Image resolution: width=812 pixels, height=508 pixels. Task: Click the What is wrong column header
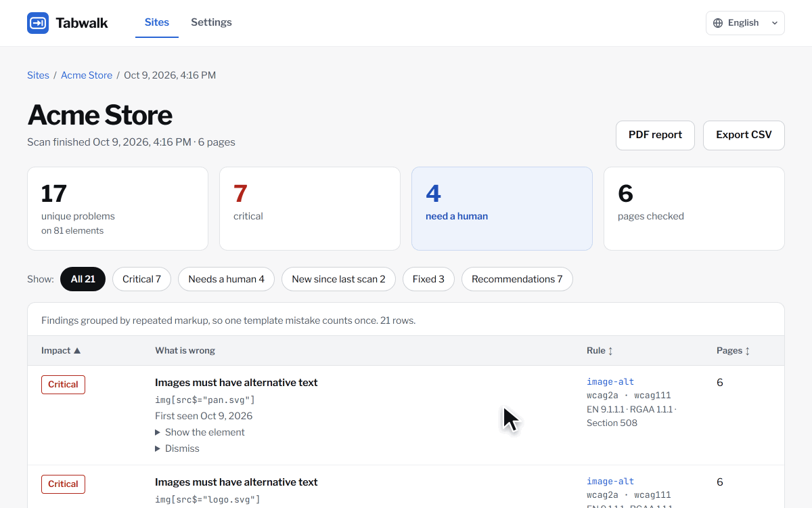point(185,351)
